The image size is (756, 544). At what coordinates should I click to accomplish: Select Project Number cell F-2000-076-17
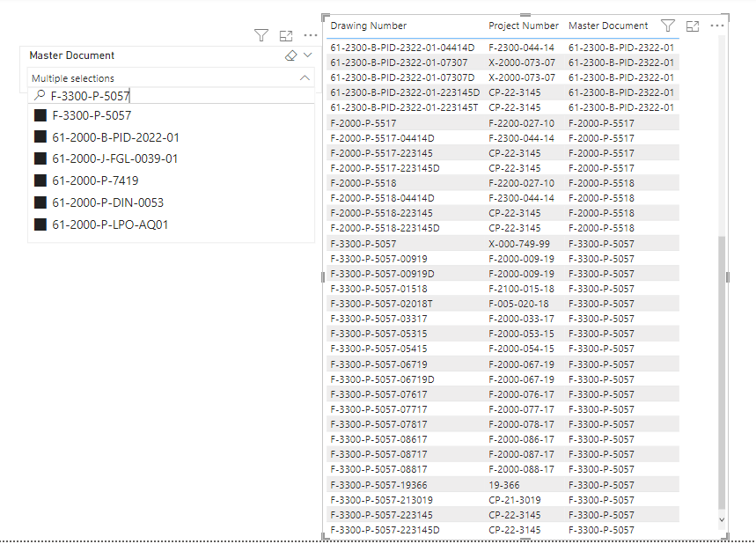(x=521, y=394)
